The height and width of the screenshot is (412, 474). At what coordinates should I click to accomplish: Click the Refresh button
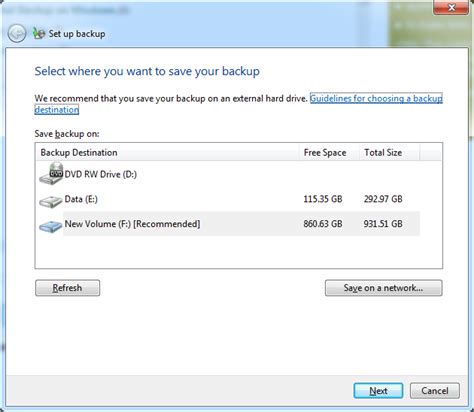tap(67, 288)
